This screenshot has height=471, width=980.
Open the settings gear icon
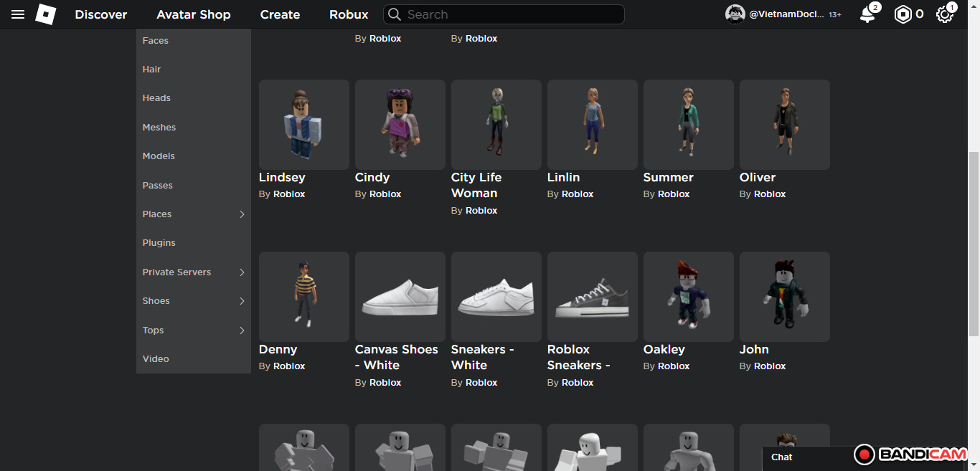click(x=944, y=14)
